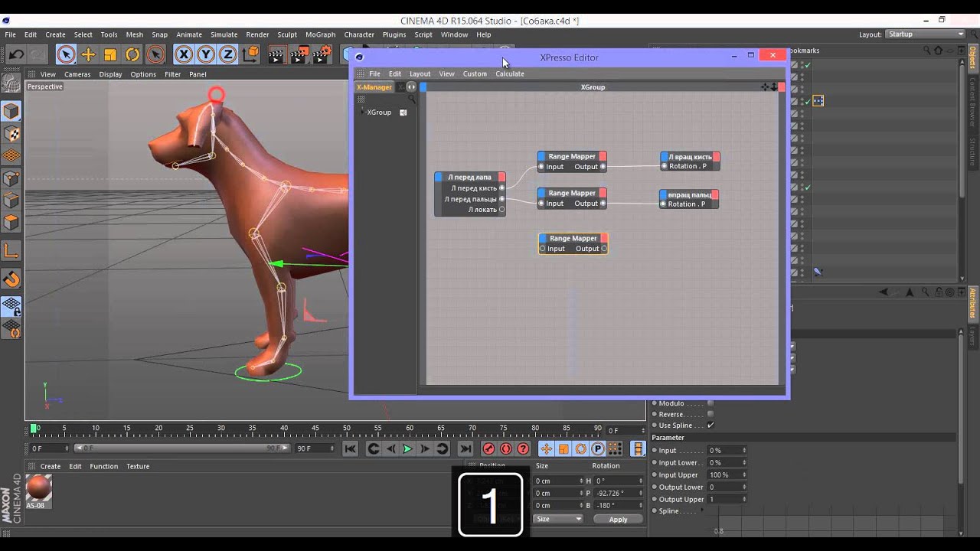The width and height of the screenshot is (980, 551).
Task: Select the Model mode cube icon
Action: 11,111
